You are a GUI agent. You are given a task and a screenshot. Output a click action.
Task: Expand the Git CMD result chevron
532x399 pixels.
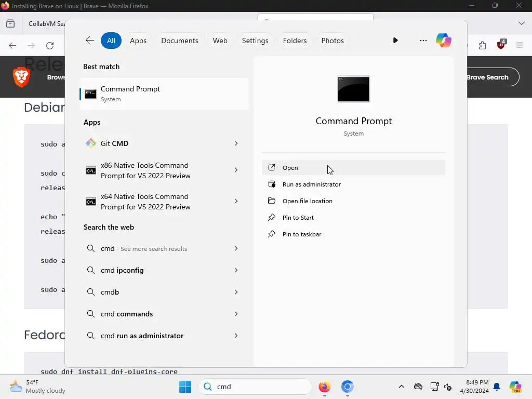tap(236, 143)
